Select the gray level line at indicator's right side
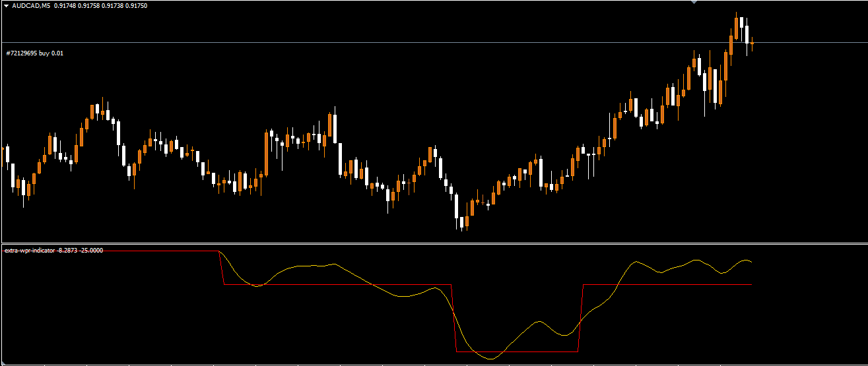Screen dimensions: 868x366 coord(693,284)
